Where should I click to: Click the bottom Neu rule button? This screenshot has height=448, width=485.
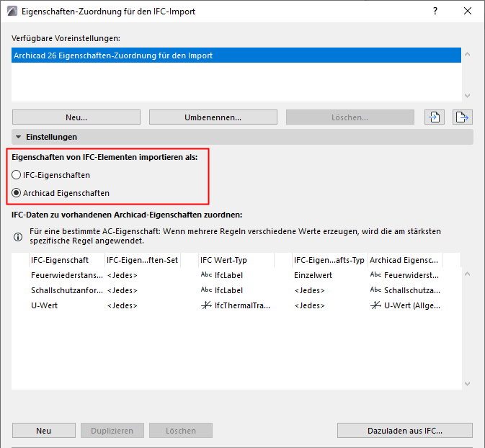[44, 431]
